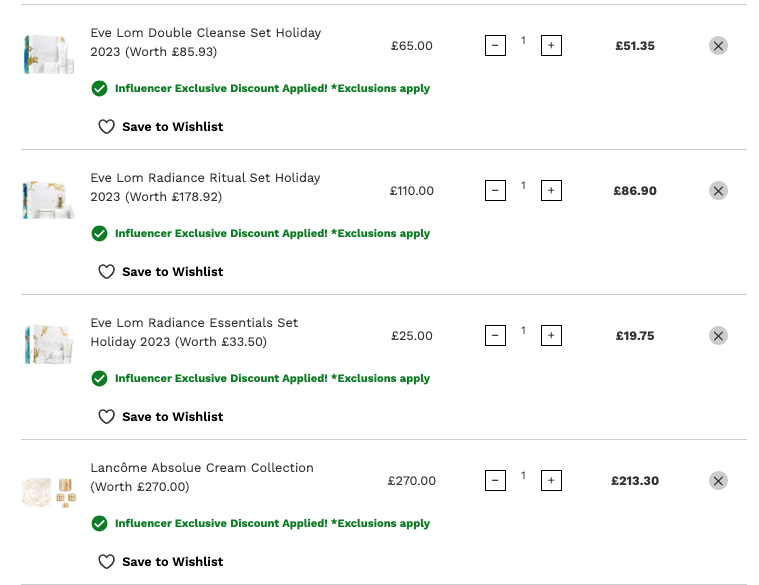Viewport: 759px width, 585px height.
Task: Decrease quantity of Lancôme Absolue Cream Collection
Action: pyautogui.click(x=495, y=480)
